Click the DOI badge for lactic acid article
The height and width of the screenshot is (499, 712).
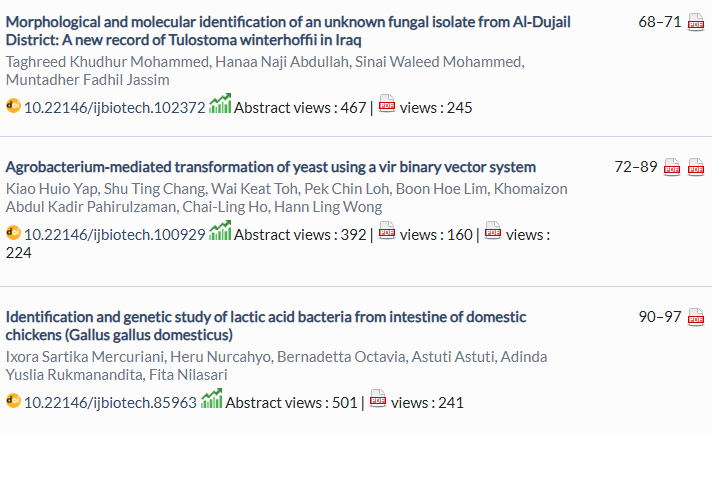tap(13, 400)
